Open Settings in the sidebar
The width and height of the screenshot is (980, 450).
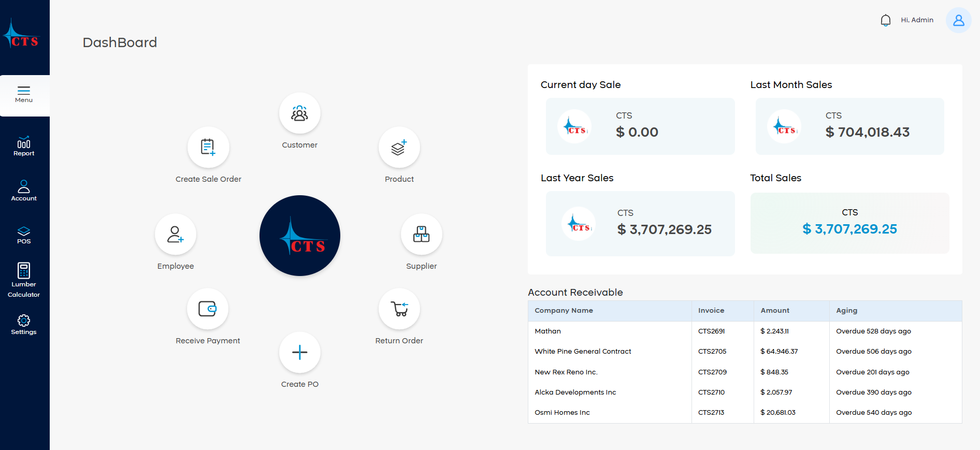pyautogui.click(x=24, y=325)
